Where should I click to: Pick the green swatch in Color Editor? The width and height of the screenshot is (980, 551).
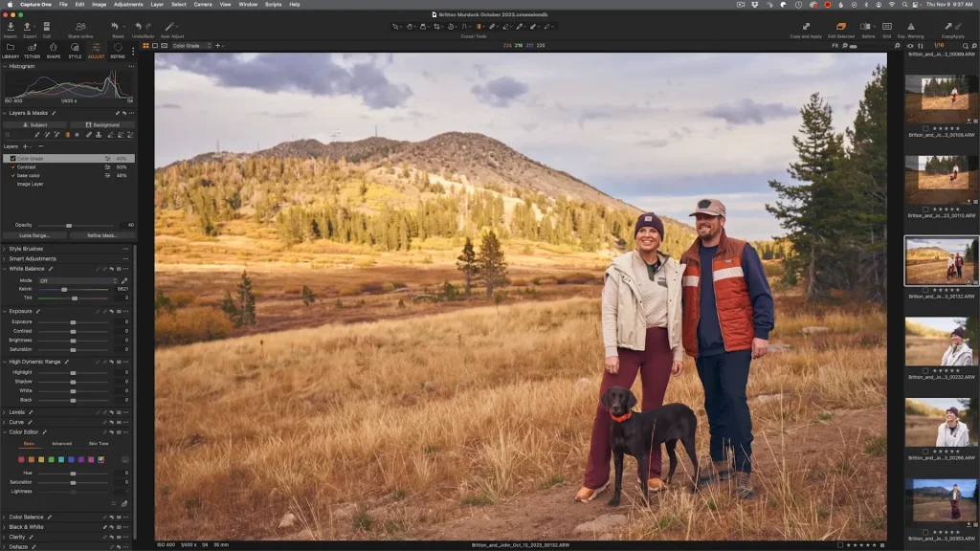(52, 460)
